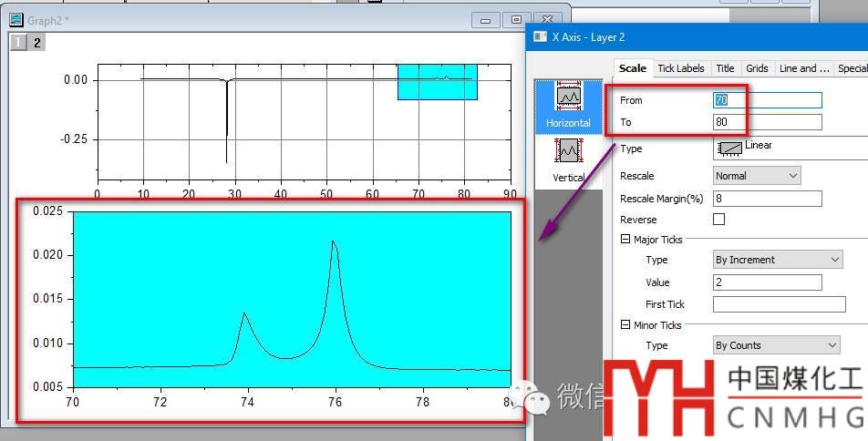Screen dimensions: 868x441
Task: Click the To value field
Action: (x=768, y=122)
